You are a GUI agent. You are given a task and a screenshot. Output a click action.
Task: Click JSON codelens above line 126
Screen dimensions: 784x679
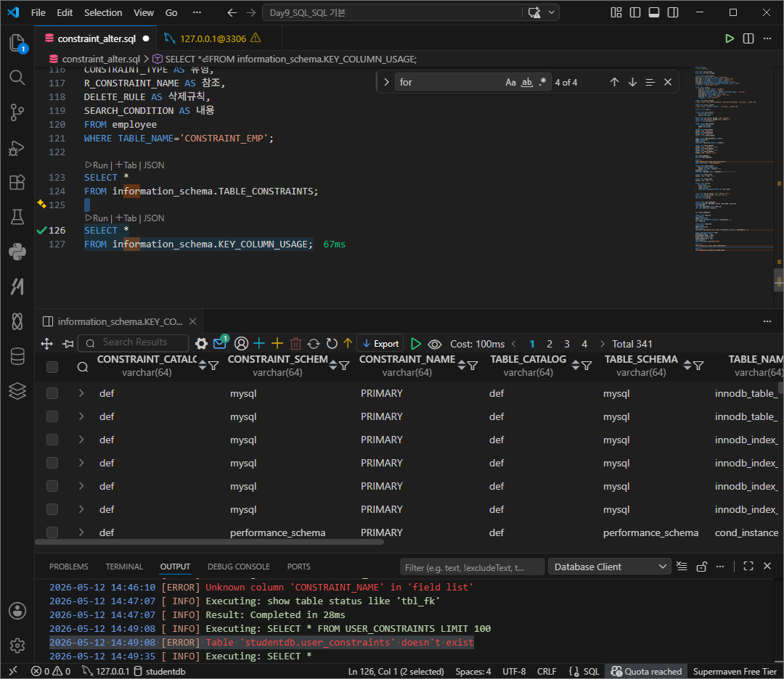[154, 218]
